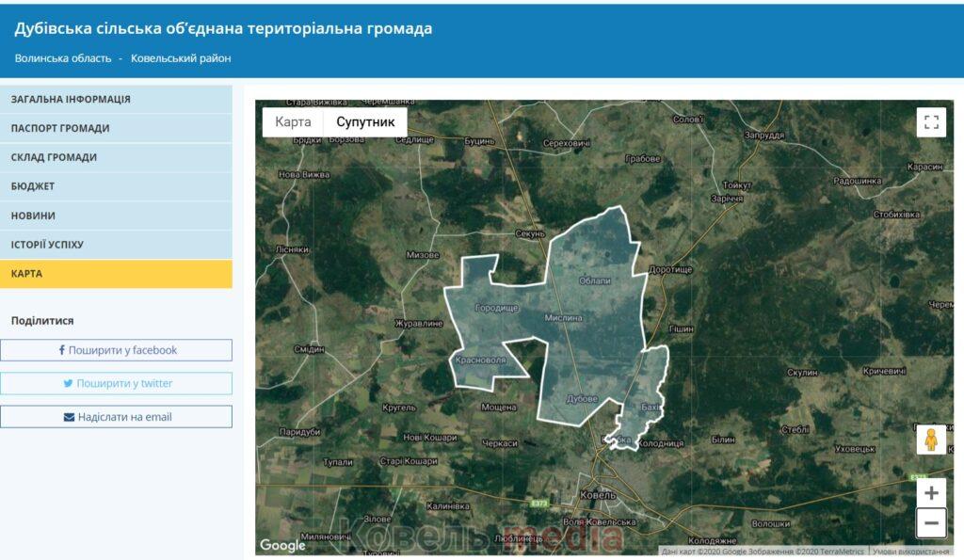
Task: Click the Тупали label on map
Action: click(338, 461)
